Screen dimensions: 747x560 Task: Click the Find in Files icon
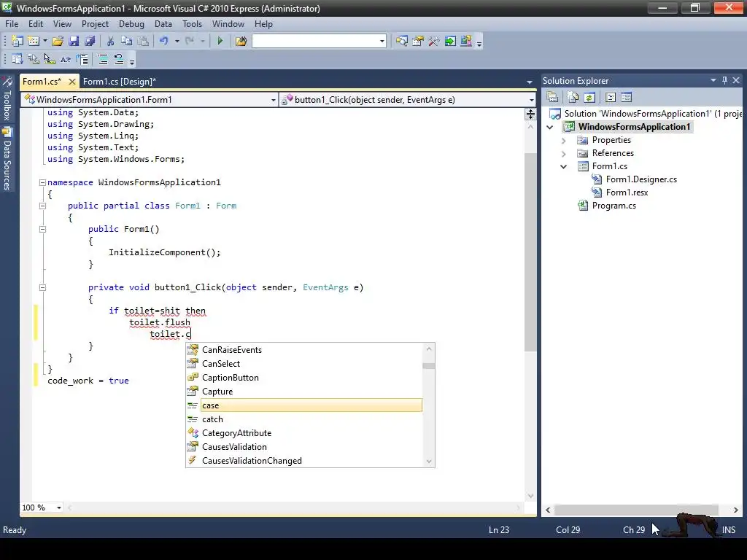coord(241,42)
